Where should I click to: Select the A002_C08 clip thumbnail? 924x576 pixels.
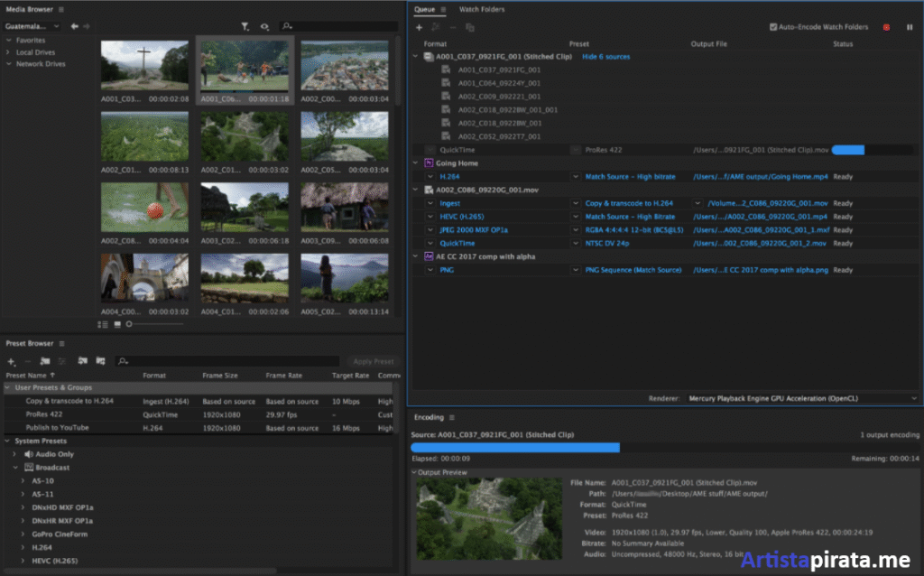click(x=144, y=208)
